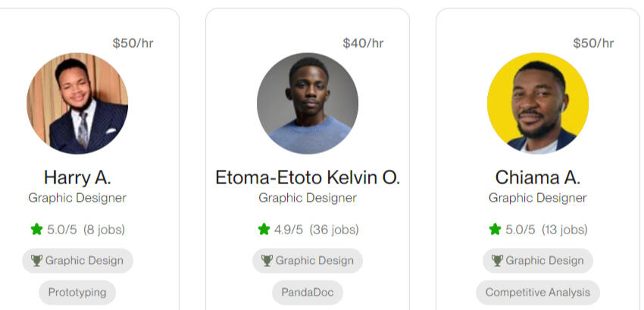Click trophy icon in Chiama A.'s Graphic Design badge
This screenshot has width=644, height=310.
point(497,261)
